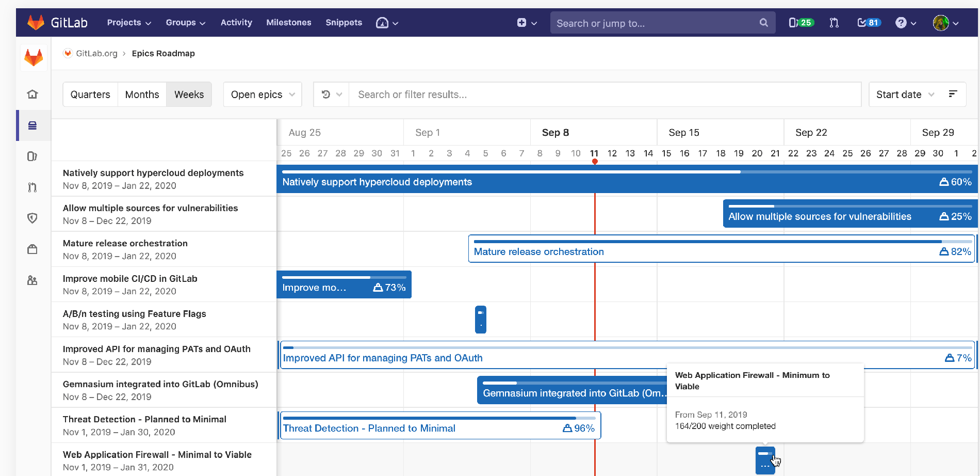This screenshot has height=476, width=980.
Task: Open the Natively support hypercloud deployments epic title
Action: (153, 173)
